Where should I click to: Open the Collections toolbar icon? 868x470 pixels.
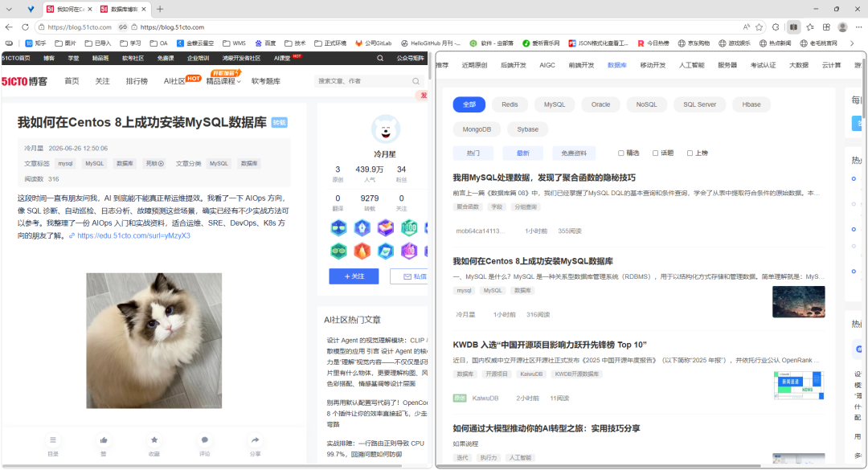[826, 27]
